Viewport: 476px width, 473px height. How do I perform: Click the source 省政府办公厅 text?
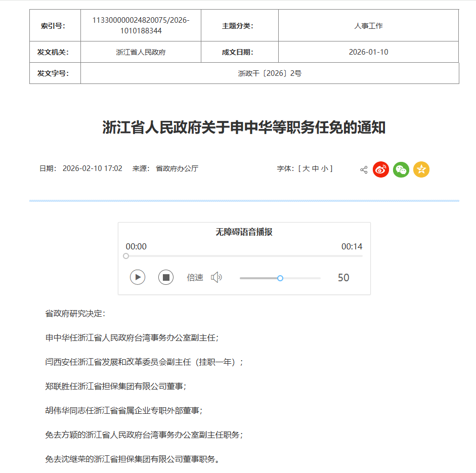point(177,168)
